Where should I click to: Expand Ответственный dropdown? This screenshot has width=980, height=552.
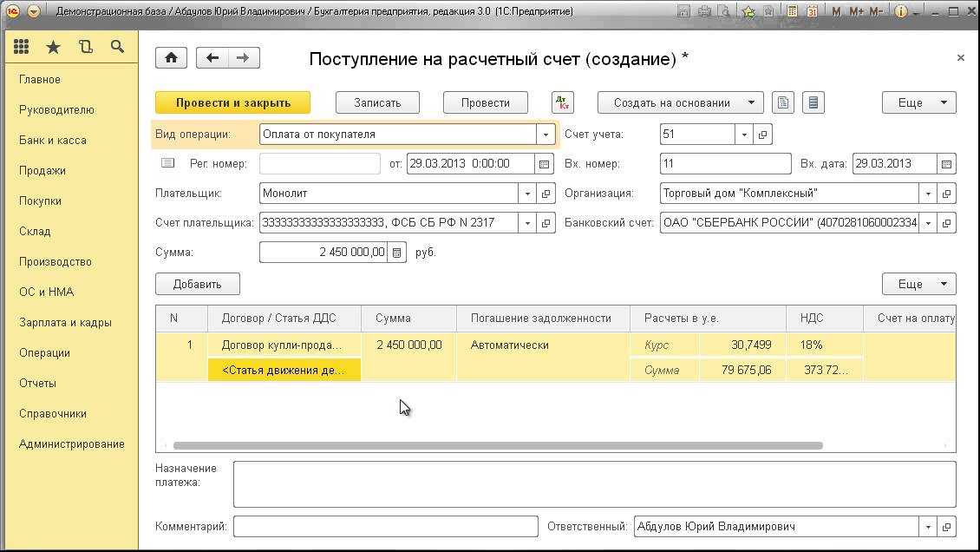click(928, 527)
